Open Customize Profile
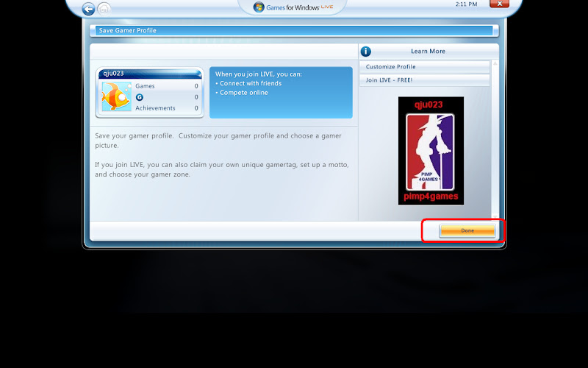This screenshot has width=588, height=368. coord(425,67)
